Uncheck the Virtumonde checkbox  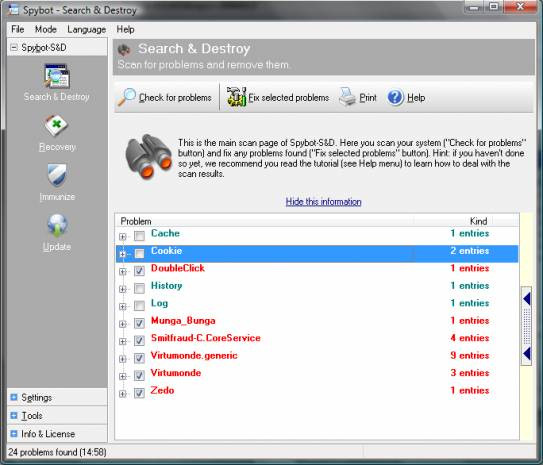(140, 376)
